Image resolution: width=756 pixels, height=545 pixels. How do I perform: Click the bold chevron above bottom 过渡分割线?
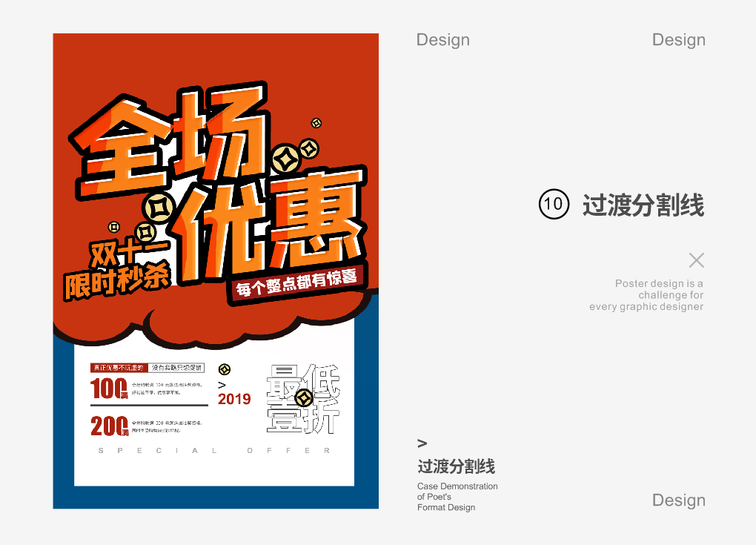[422, 443]
